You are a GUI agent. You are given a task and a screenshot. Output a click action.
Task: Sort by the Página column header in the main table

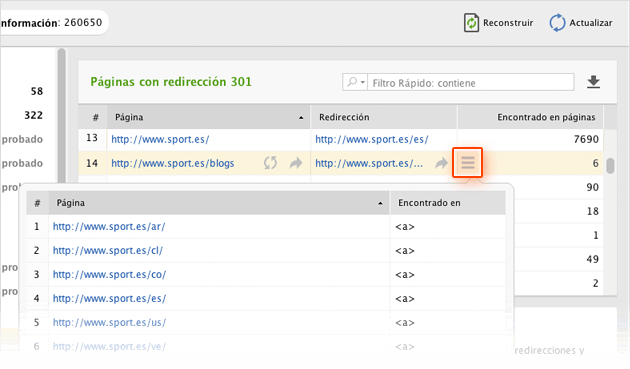[x=209, y=117]
